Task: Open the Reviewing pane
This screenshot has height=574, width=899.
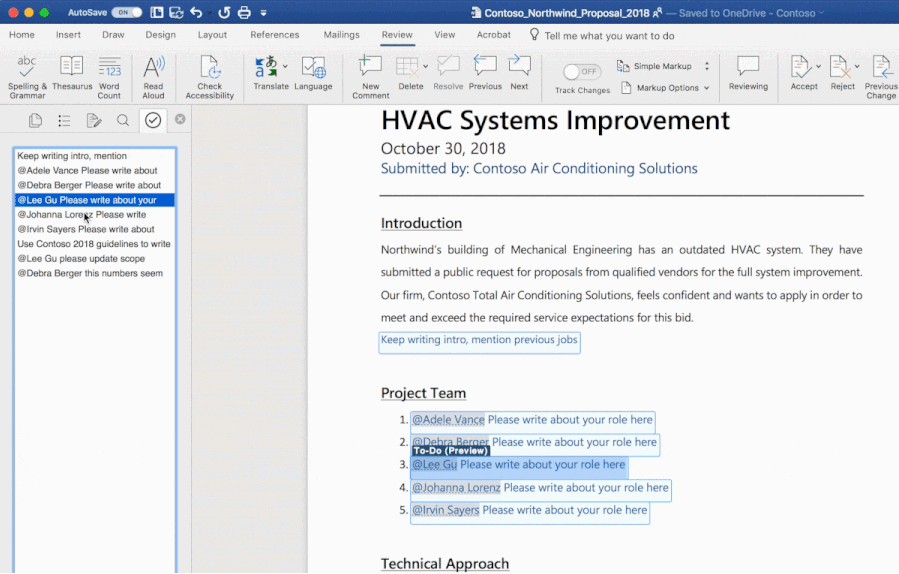Action: (748, 73)
